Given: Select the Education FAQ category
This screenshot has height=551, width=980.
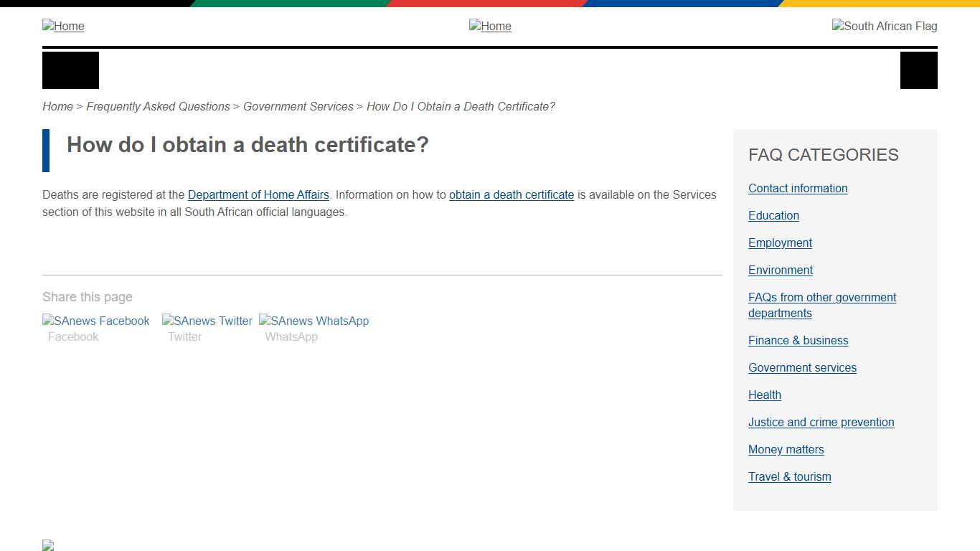Looking at the screenshot, I should [x=773, y=215].
